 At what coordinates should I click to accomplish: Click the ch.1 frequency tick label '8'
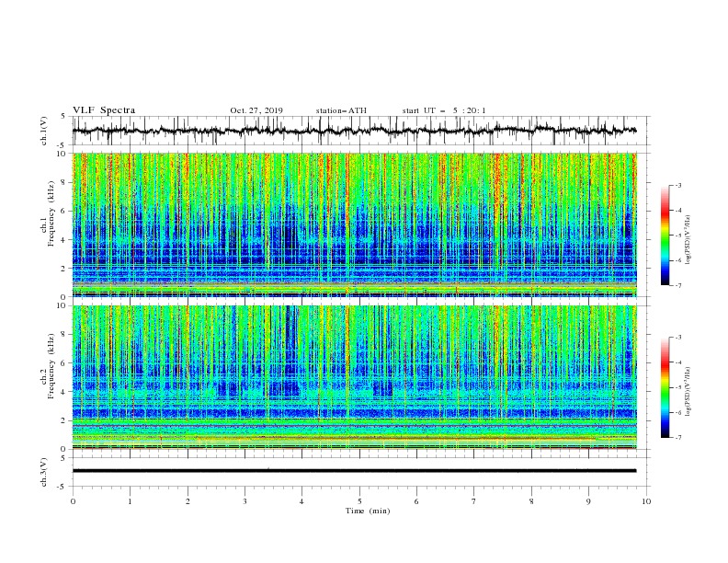click(64, 182)
